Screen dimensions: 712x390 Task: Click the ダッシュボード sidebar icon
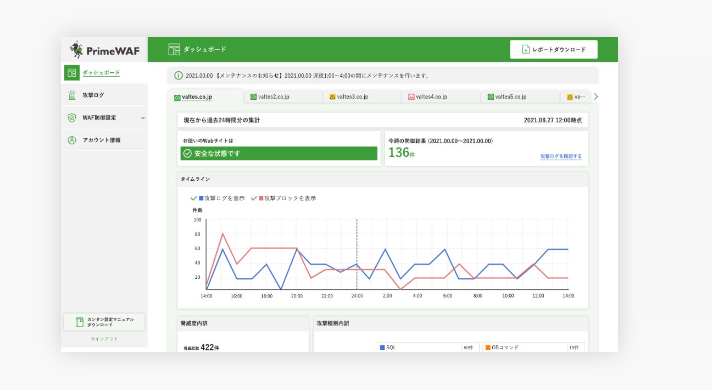click(72, 73)
